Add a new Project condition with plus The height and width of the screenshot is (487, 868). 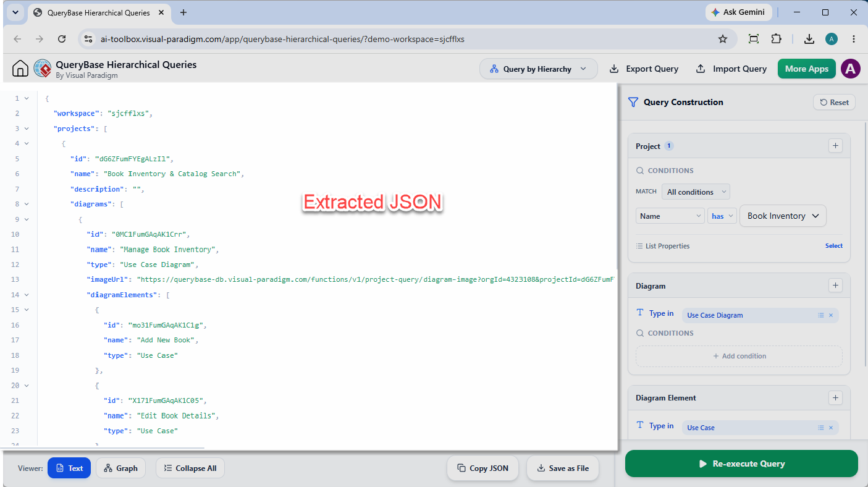coord(835,146)
